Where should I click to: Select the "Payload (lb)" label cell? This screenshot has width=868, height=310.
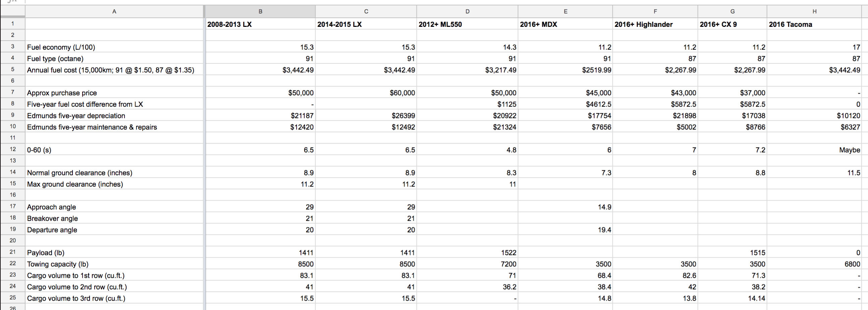pyautogui.click(x=114, y=252)
